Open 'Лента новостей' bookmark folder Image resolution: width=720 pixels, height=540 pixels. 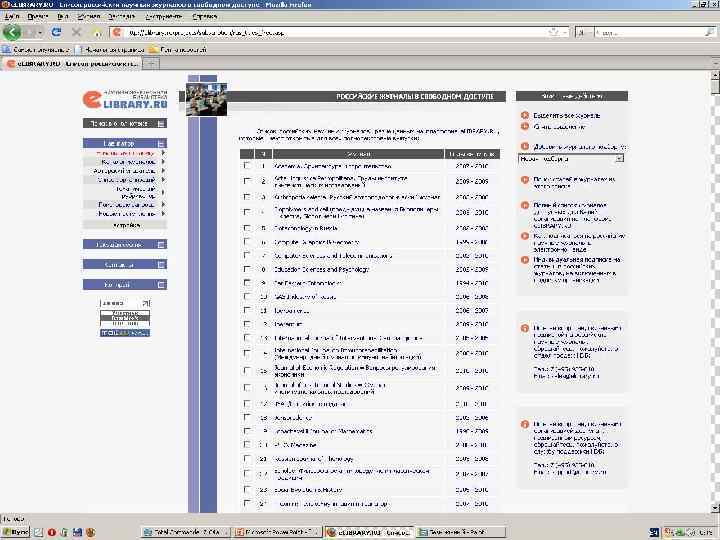pos(178,49)
